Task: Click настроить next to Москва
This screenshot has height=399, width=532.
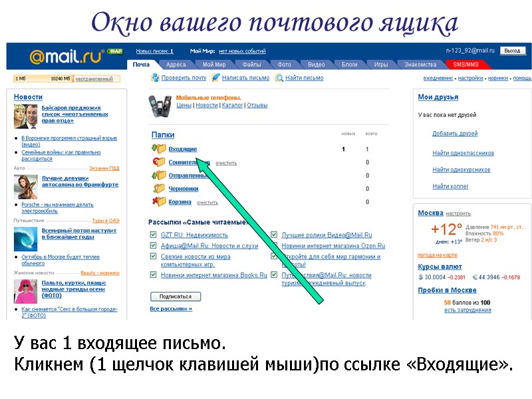Action: pos(458,213)
